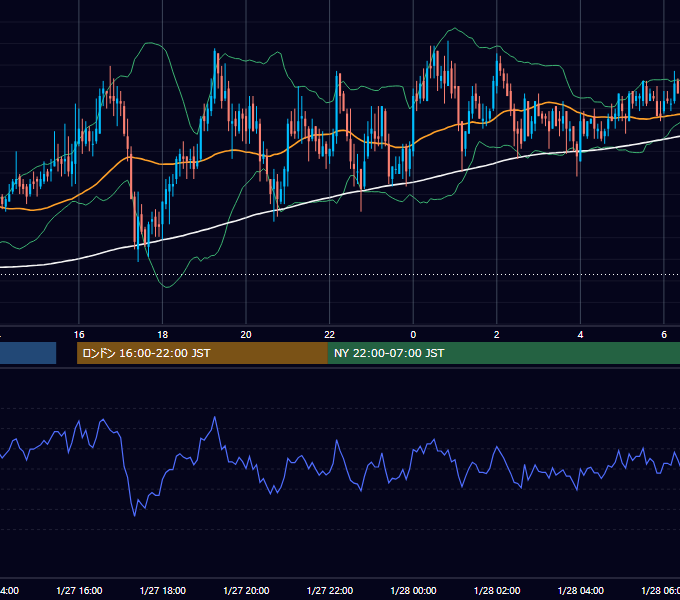Click the 22 hour label on chart axis
Screen dimensions: 680x600
[330, 334]
